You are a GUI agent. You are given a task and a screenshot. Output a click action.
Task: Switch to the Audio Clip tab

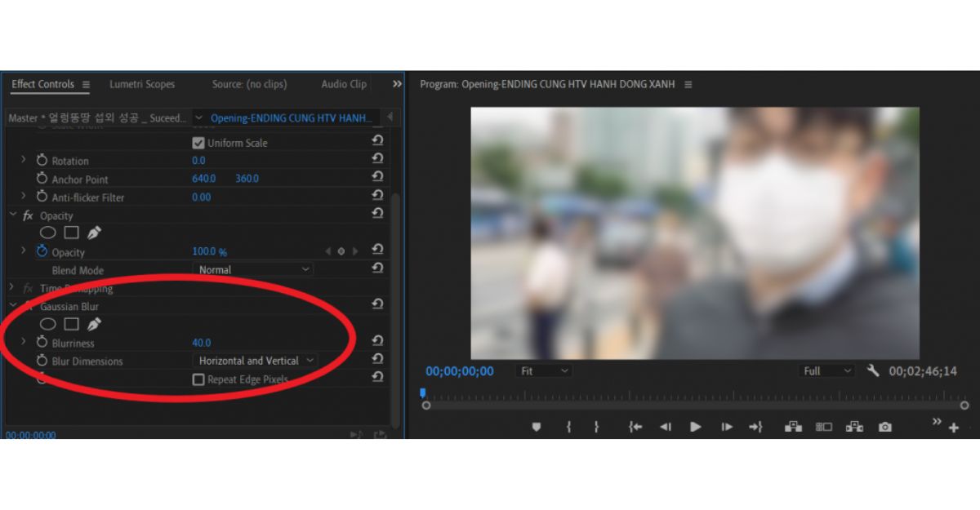(344, 84)
